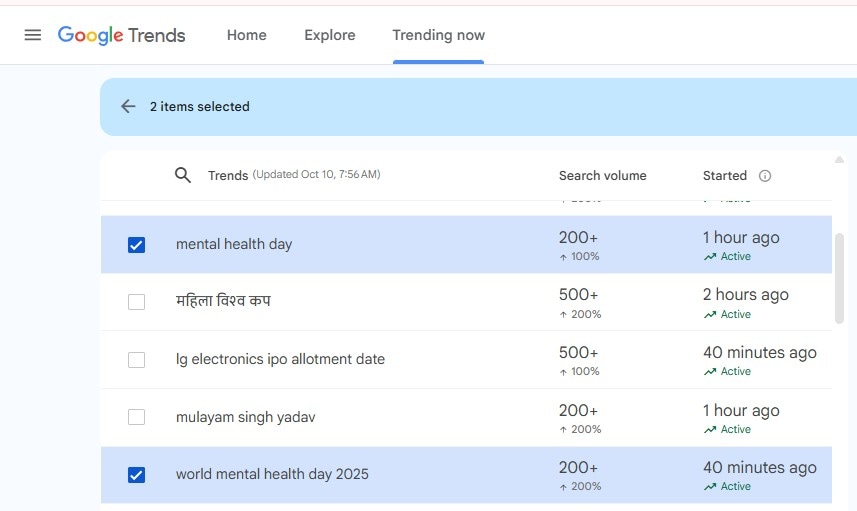Click the Search volume column header
This screenshot has height=511, width=857.
pyautogui.click(x=602, y=176)
